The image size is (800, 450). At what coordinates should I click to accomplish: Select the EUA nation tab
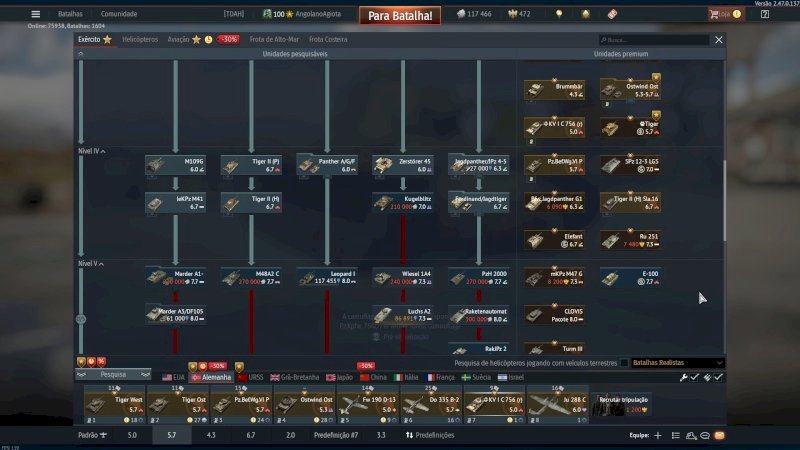(x=173, y=378)
